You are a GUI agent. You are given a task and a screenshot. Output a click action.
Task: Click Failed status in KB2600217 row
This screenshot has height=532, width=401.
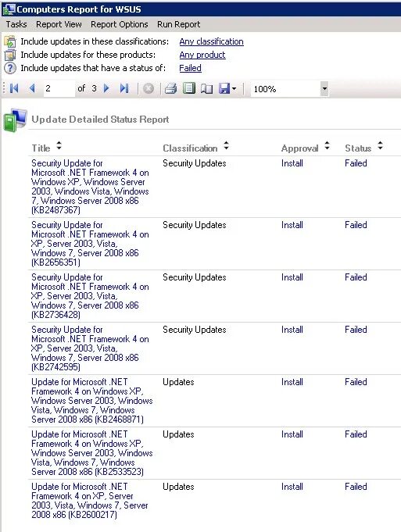(x=356, y=487)
